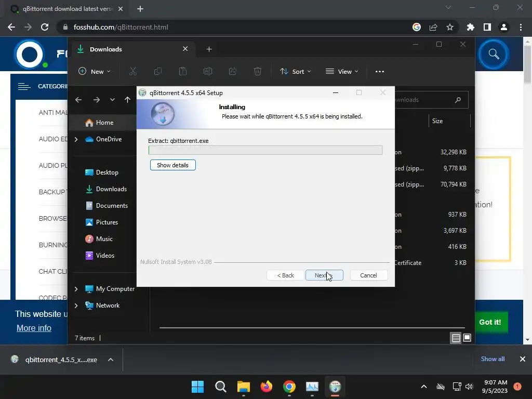
Task: Open the qbittorrent download item chevron
Action: [x=111, y=360]
